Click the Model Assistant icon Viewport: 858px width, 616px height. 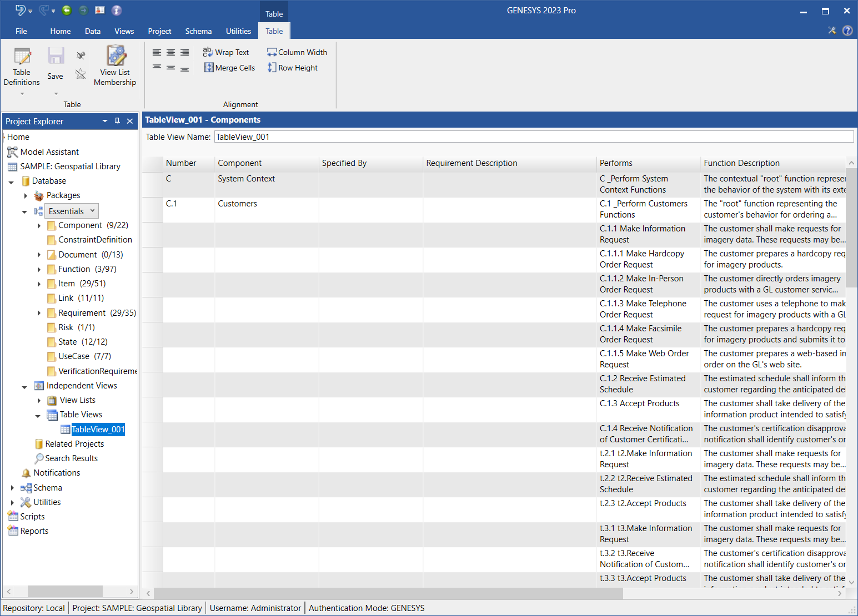click(x=12, y=152)
